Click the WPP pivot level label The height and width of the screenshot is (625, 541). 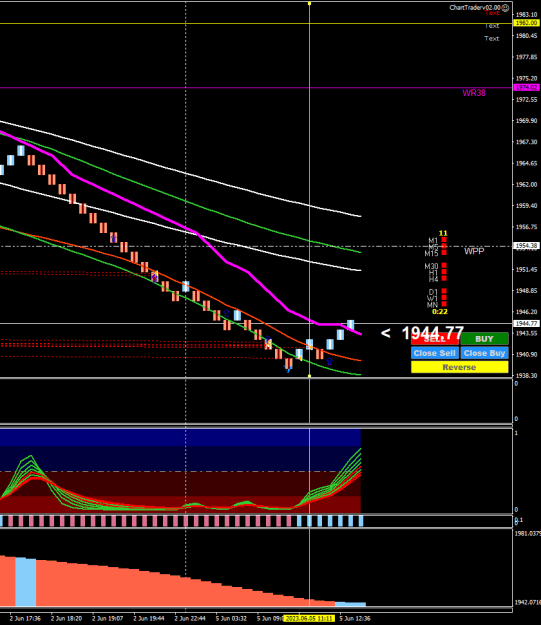474,251
